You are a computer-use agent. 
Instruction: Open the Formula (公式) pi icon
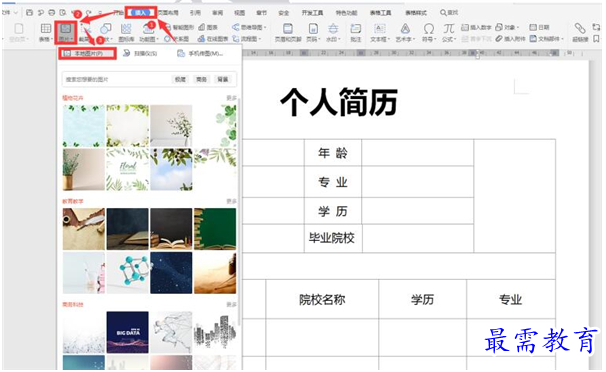pyautogui.click(x=448, y=29)
